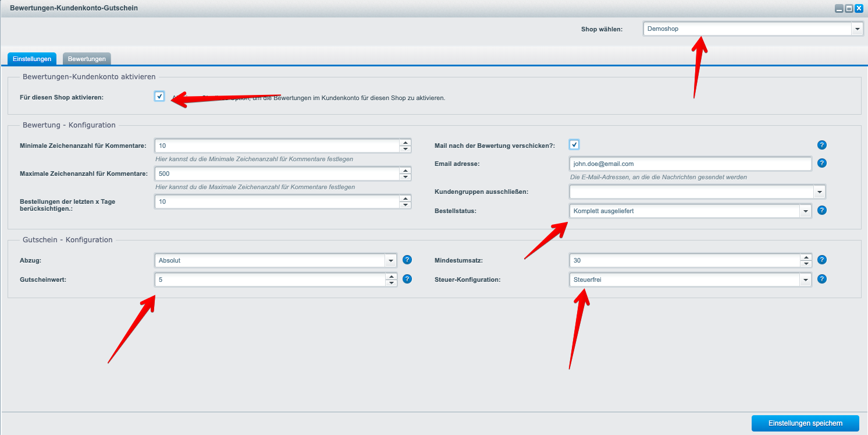The image size is (868, 435).
Task: Open help icon next to Mindestumsatz
Action: click(822, 260)
